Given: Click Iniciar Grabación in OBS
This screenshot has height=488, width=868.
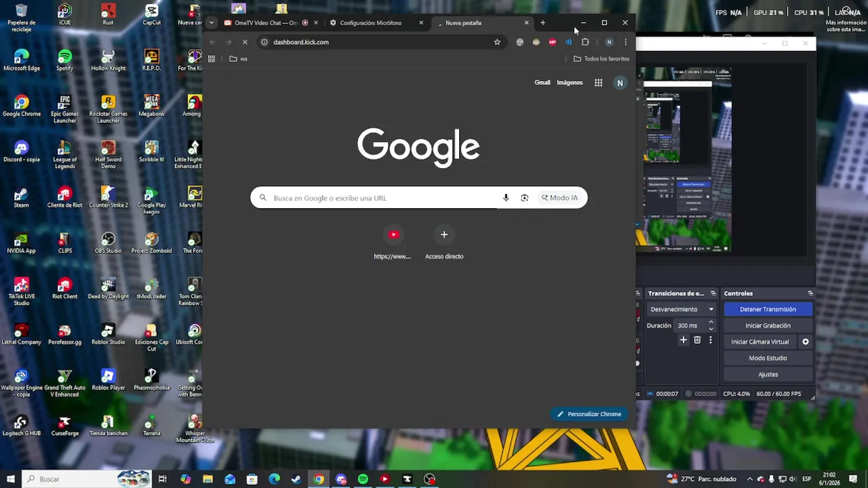Looking at the screenshot, I should coord(768,325).
